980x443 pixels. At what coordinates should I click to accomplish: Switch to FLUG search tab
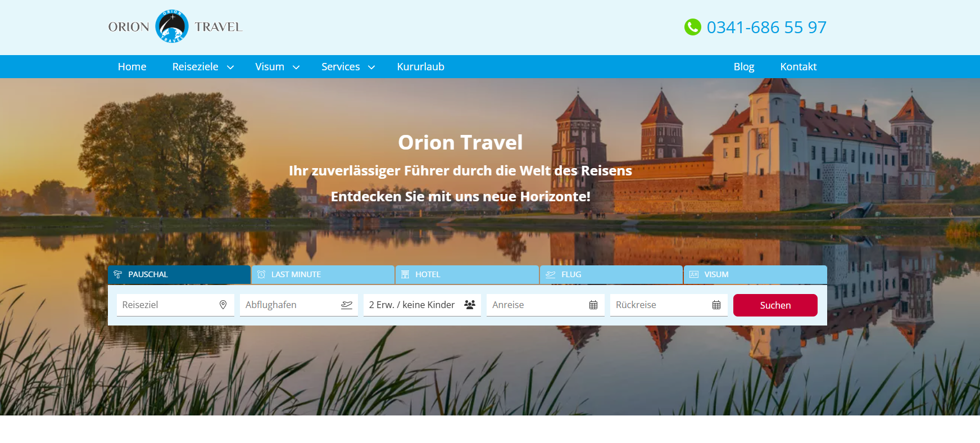(611, 274)
